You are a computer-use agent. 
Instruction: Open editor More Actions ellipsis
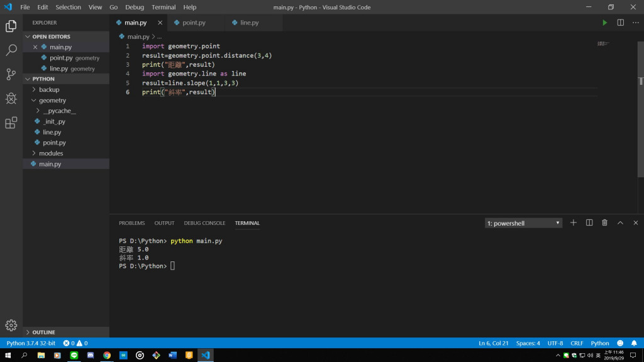[x=635, y=23]
